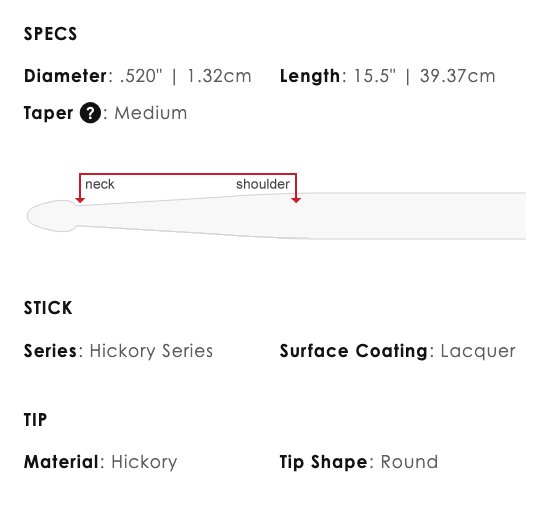Click the 39.37cm length measurement

[x=457, y=76]
